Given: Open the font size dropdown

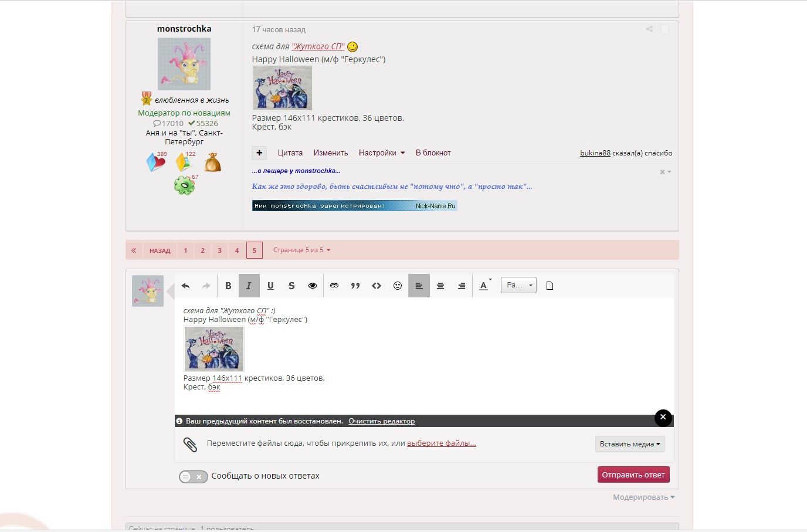Looking at the screenshot, I should pyautogui.click(x=518, y=286).
